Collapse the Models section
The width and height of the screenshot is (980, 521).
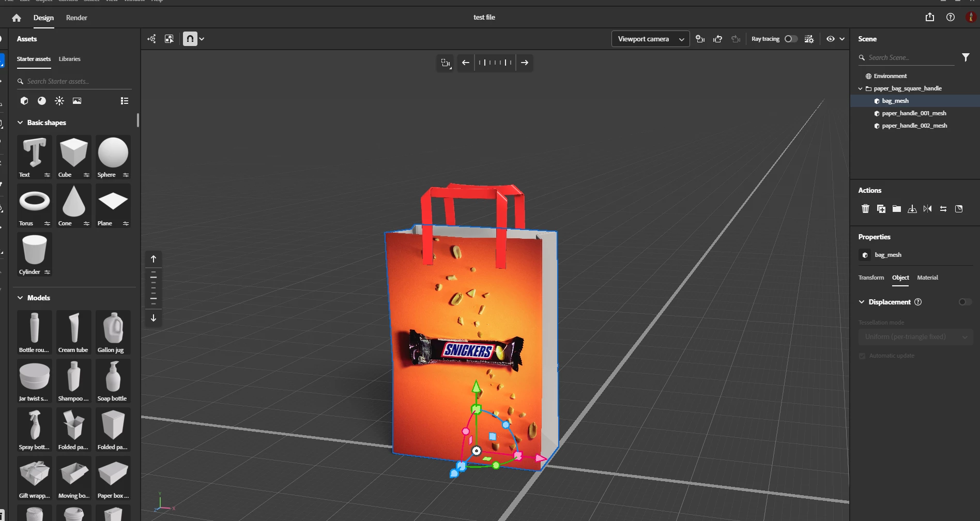[20, 298]
